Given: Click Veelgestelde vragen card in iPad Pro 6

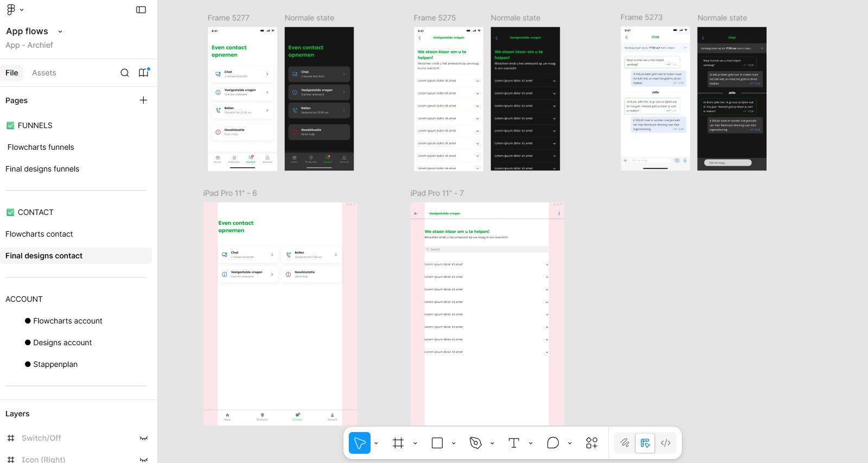Looking at the screenshot, I should 248,274.
